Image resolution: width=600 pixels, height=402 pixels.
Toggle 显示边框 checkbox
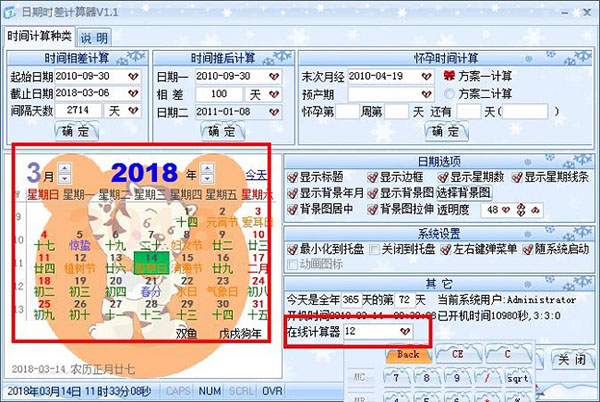click(372, 177)
